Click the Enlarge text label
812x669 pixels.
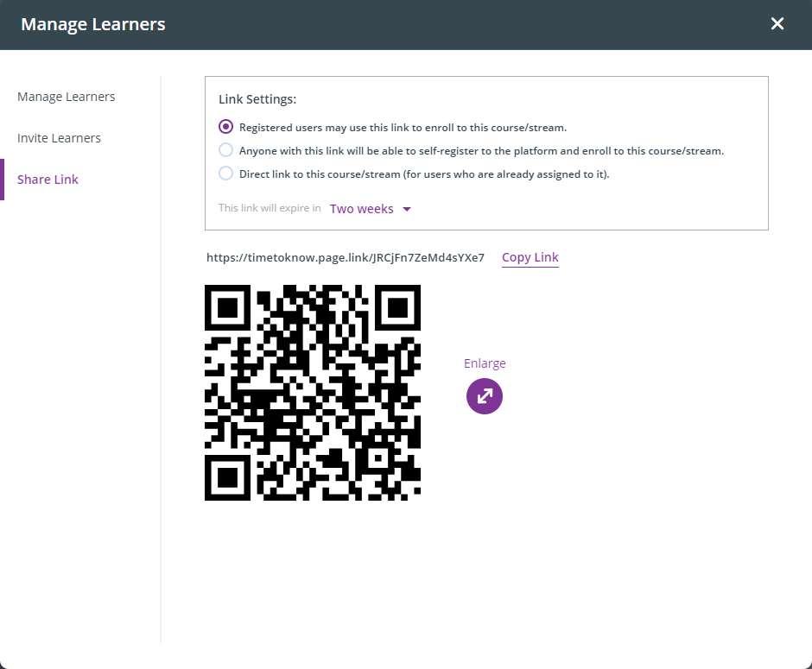[485, 363]
